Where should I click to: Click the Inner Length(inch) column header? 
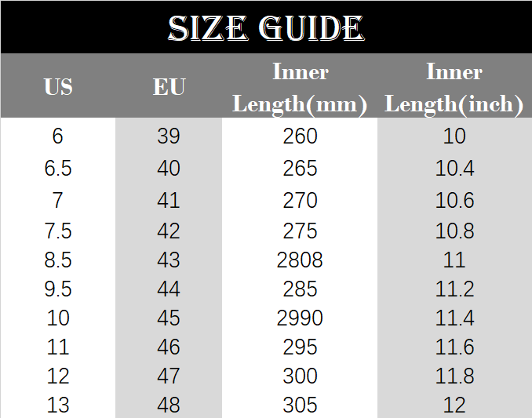click(x=454, y=88)
